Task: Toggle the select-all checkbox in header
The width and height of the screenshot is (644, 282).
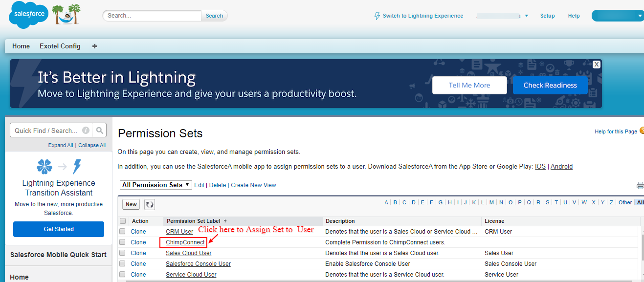Action: pos(123,221)
